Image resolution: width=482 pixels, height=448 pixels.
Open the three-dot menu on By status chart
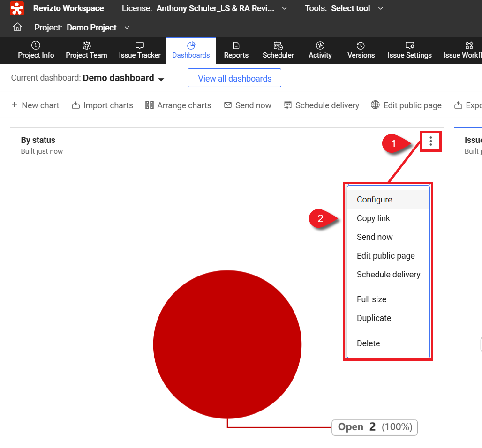(430, 141)
